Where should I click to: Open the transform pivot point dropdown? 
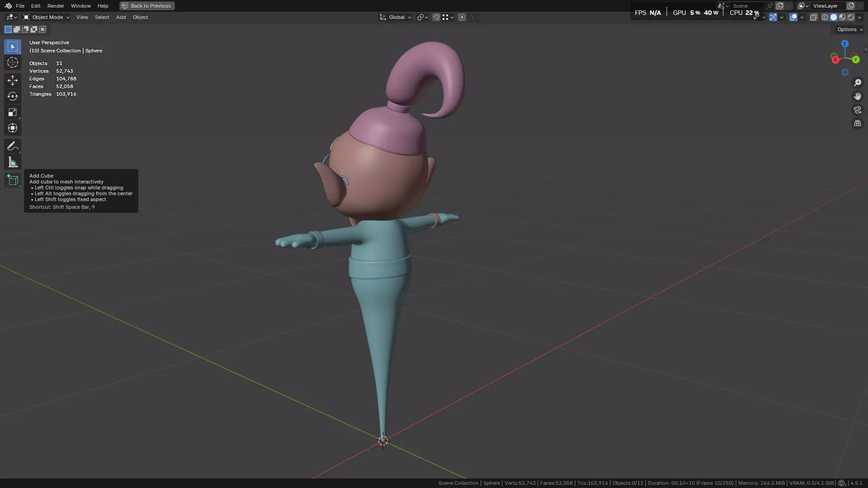[x=422, y=17]
